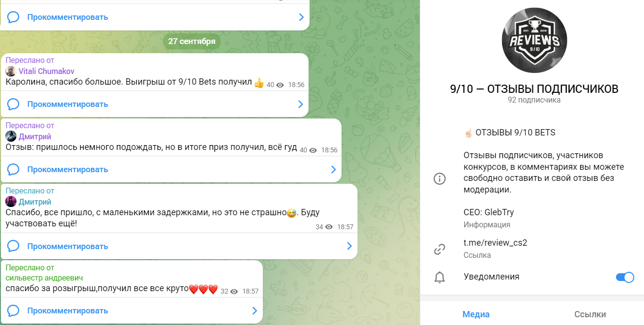The image size is (644, 325).
Task: Expand comments chevron on 'Буду участвовать ещё' post
Action: pos(349,246)
